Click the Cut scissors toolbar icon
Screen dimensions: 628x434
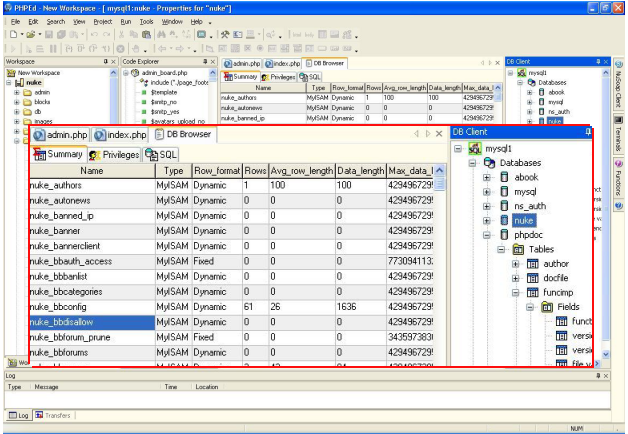click(x=121, y=34)
